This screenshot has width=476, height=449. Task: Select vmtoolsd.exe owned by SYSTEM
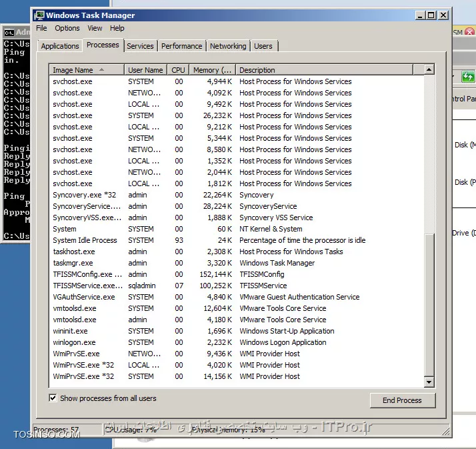[236, 308]
